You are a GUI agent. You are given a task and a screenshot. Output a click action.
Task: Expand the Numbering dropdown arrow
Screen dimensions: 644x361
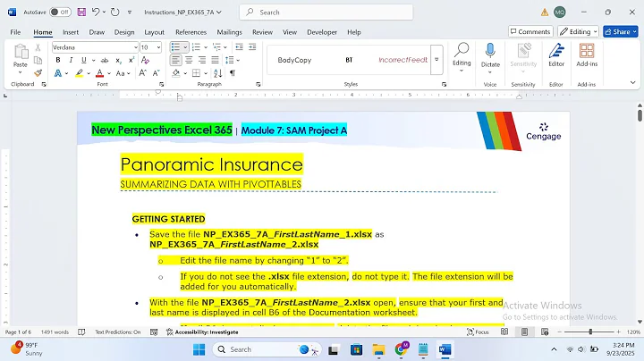[206, 47]
